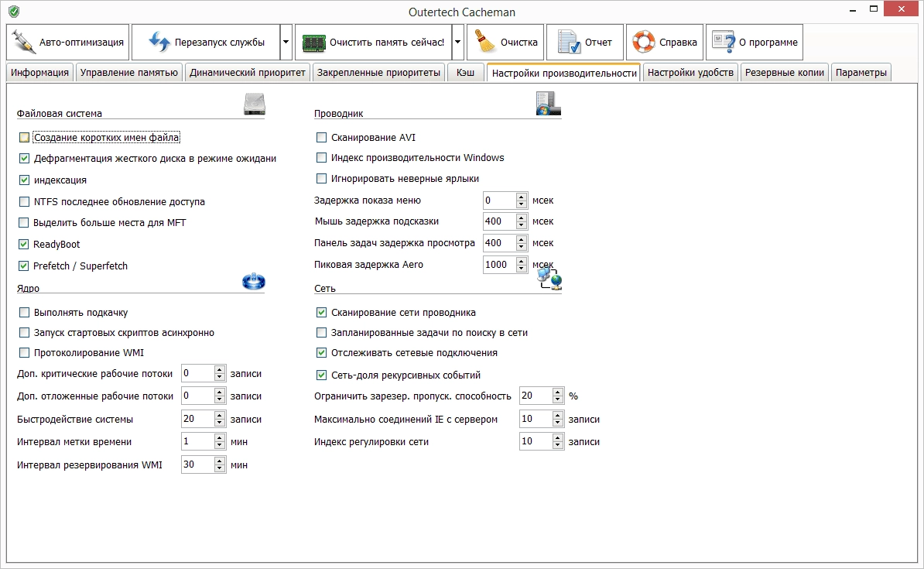This screenshot has width=924, height=569.
Task: Enable Игнорировать неверные ярлыки checkbox
Action: pos(321,178)
